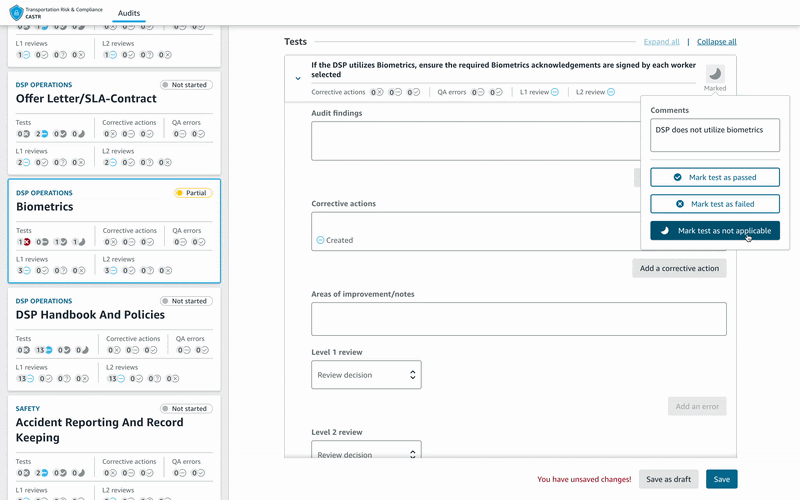Click L2 reviews pending icon in Biometrics card

pyautogui.click(x=113, y=270)
